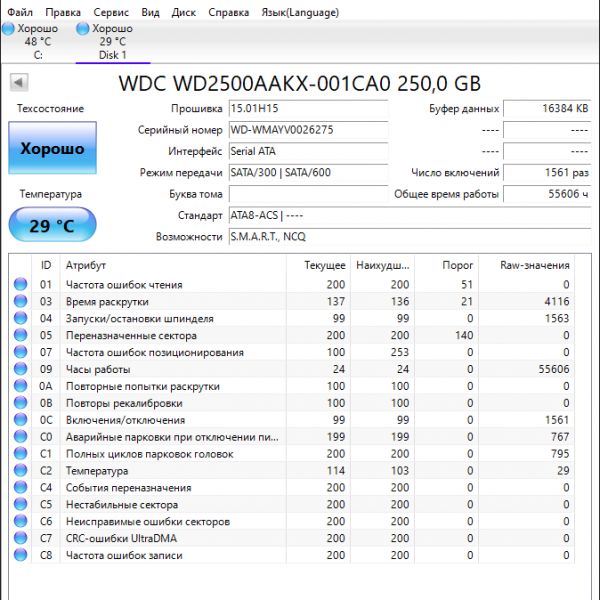Click status icon for attribute 09 Часы работы

point(20,368)
